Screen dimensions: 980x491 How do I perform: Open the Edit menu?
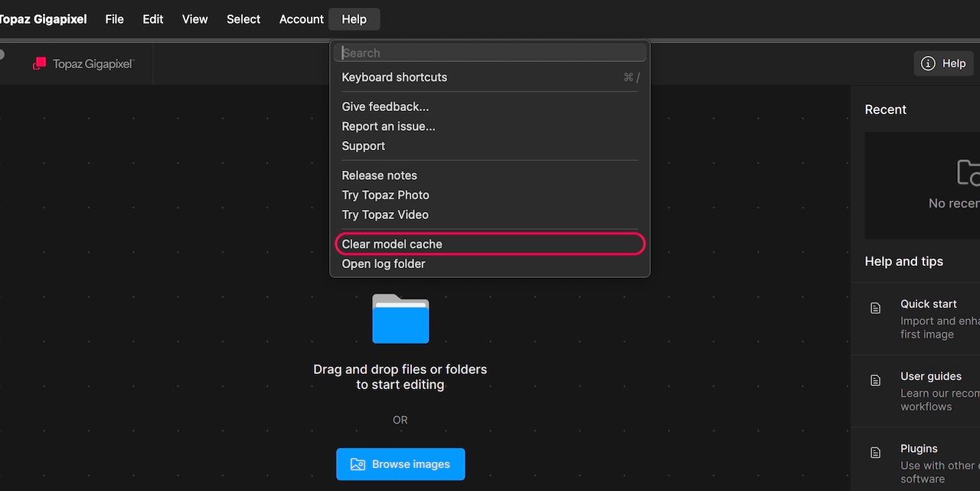coord(153,19)
